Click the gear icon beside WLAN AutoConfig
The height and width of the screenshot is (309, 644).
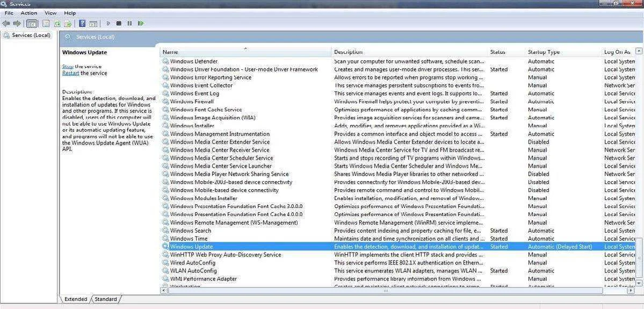(x=165, y=271)
